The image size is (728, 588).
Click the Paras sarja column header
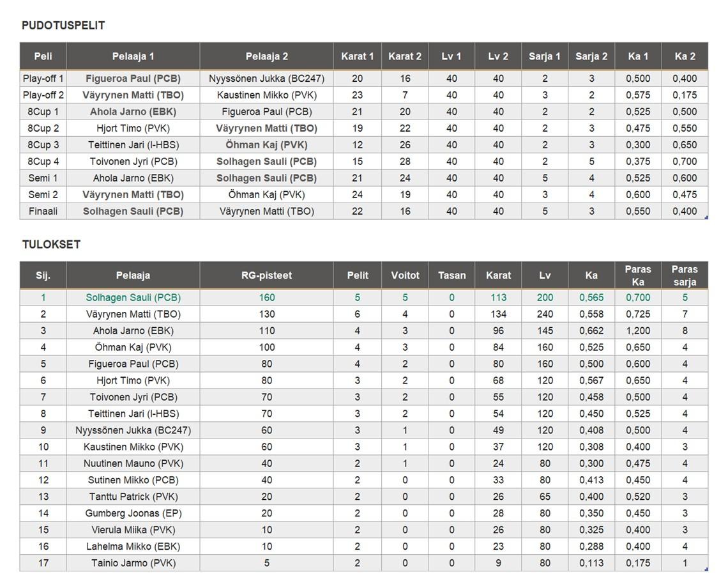point(685,275)
